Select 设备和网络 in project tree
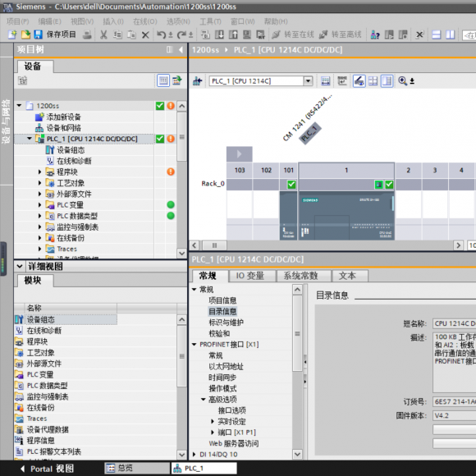476x476 pixels. [64, 128]
